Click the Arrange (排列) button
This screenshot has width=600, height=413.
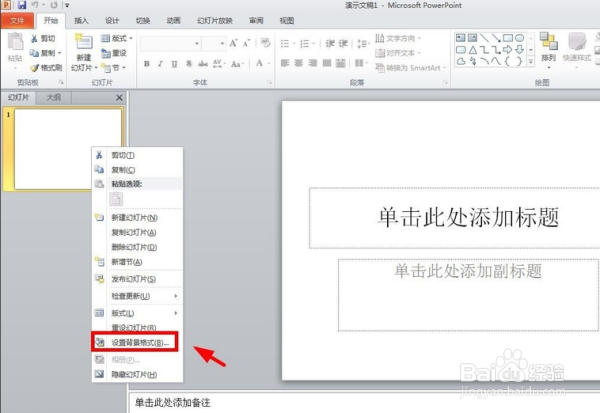548,50
